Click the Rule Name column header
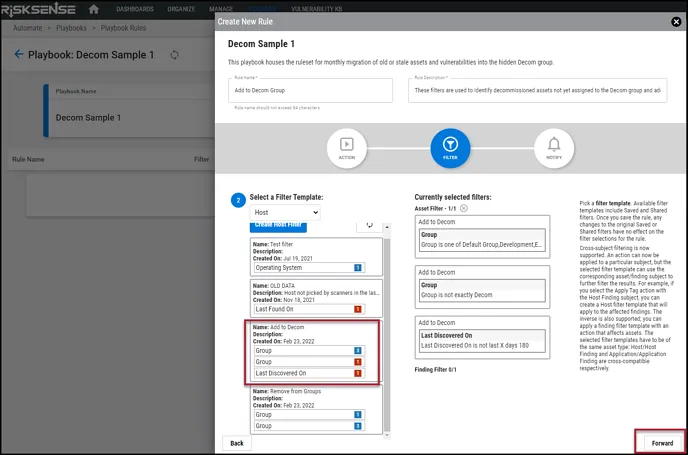Image resolution: width=688 pixels, height=455 pixels. coord(28,159)
